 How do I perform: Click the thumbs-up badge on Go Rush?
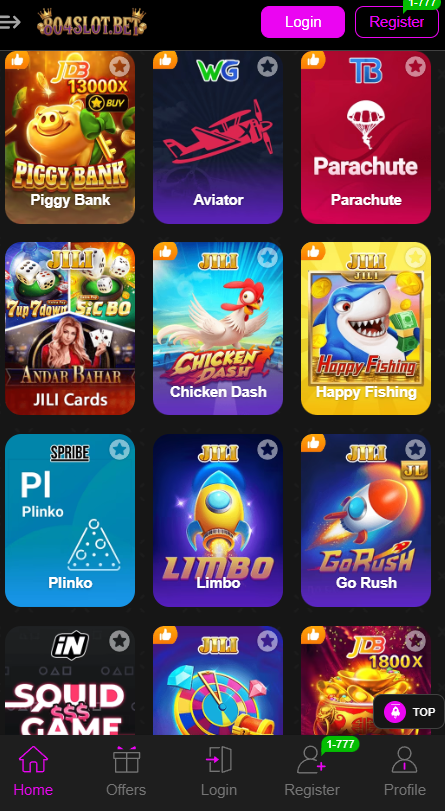[313, 443]
